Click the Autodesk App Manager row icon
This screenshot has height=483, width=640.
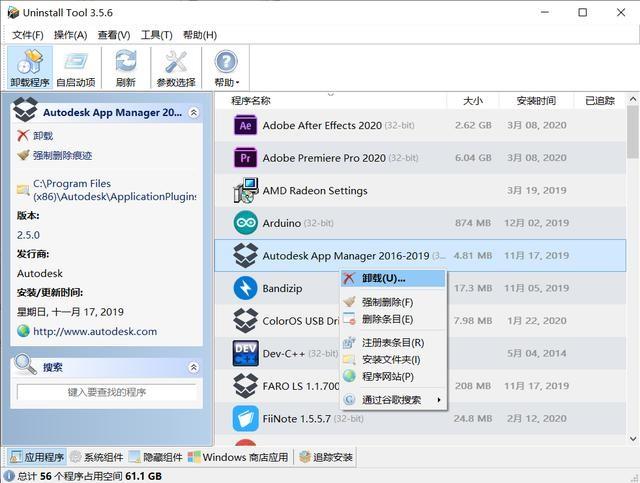coord(245,256)
